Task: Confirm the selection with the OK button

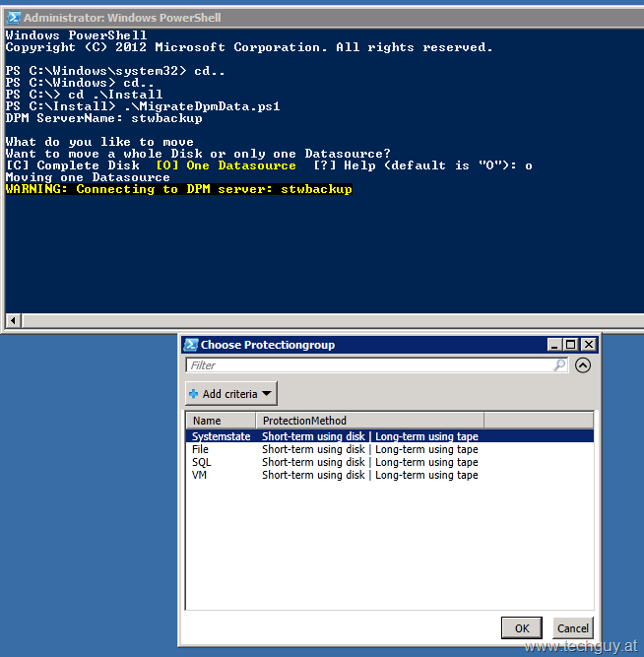Action: [x=522, y=628]
